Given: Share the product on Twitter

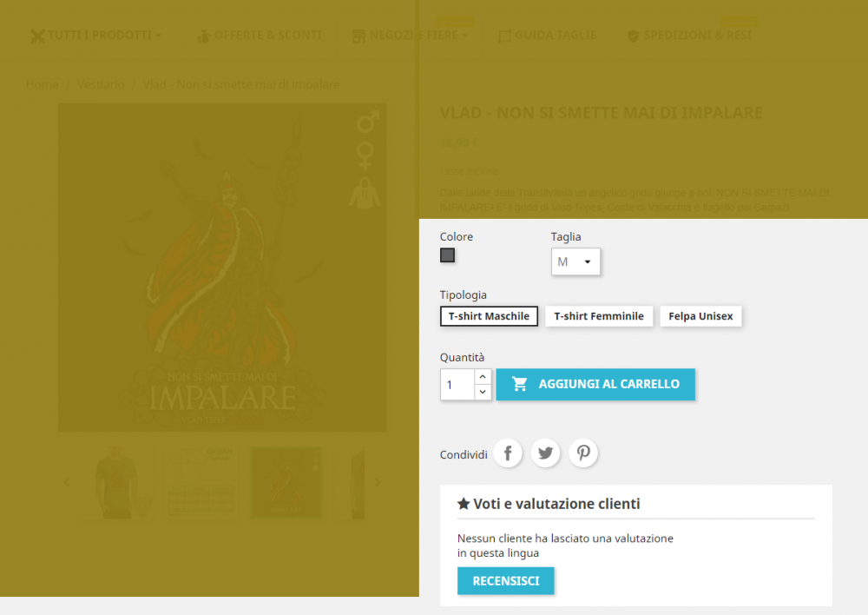Looking at the screenshot, I should 545,453.
